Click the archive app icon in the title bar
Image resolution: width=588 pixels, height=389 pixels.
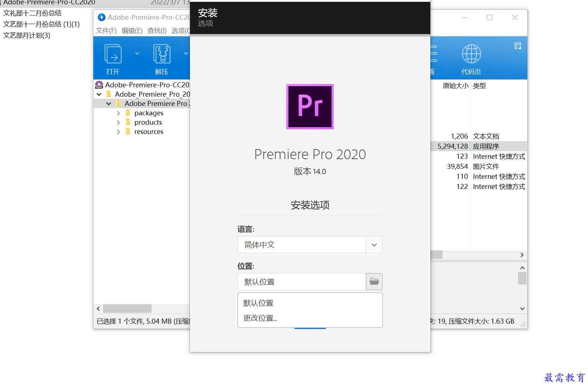click(102, 17)
